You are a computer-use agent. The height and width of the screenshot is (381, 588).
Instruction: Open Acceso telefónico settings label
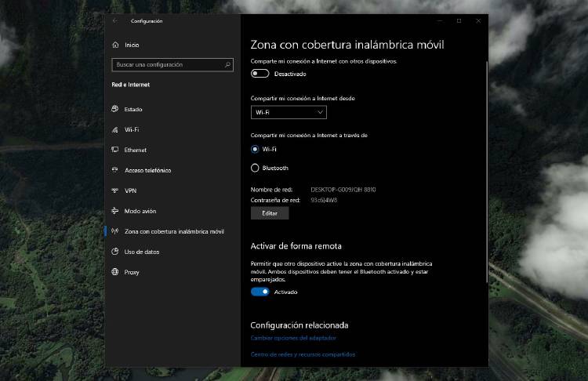tap(147, 170)
